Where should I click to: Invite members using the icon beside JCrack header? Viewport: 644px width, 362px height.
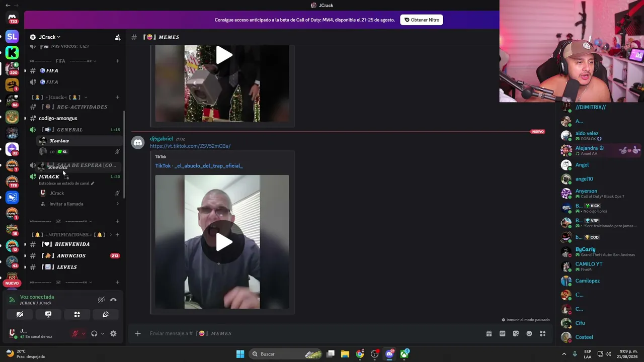click(x=118, y=37)
